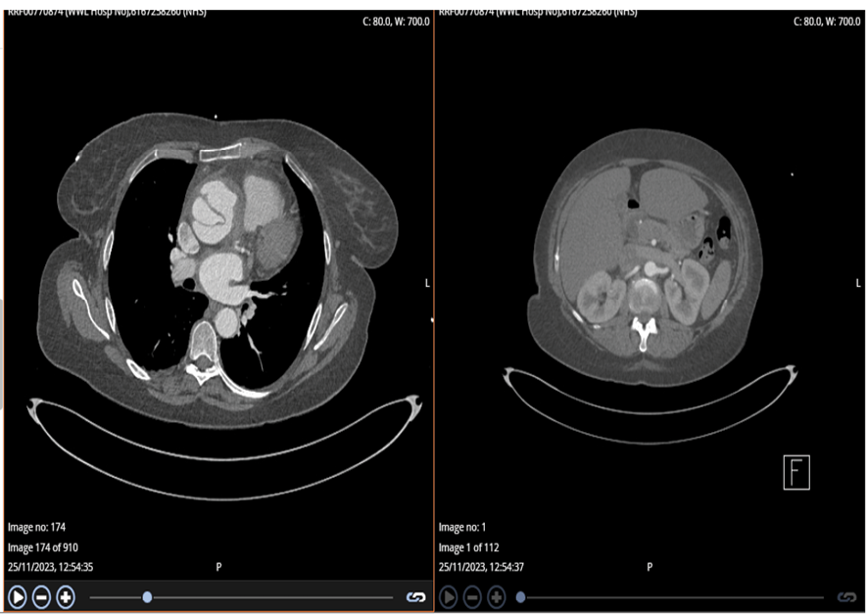The width and height of the screenshot is (868, 615).
Task: Toggle series link icon in left viewer
Action: [x=415, y=596]
